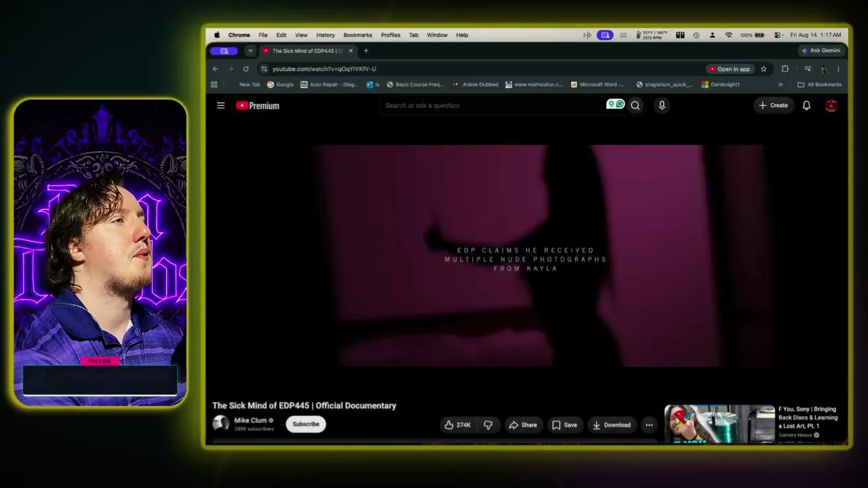Screen dimensions: 868x488
Task: Open the apps grid in bookmarks bar
Action: [x=214, y=85]
